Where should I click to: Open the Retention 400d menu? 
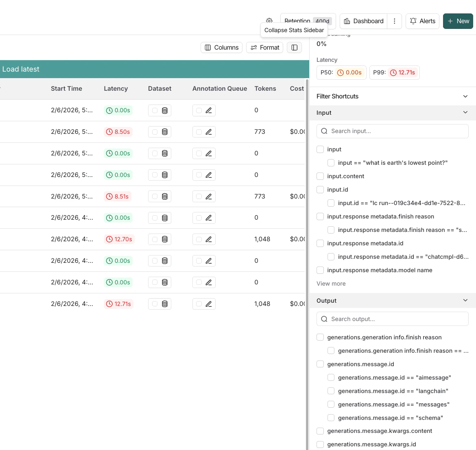coord(308,21)
